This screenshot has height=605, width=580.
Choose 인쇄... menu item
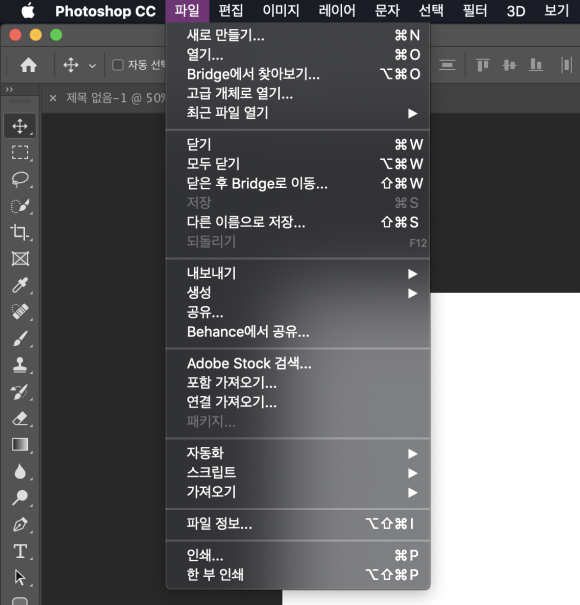tap(298, 556)
